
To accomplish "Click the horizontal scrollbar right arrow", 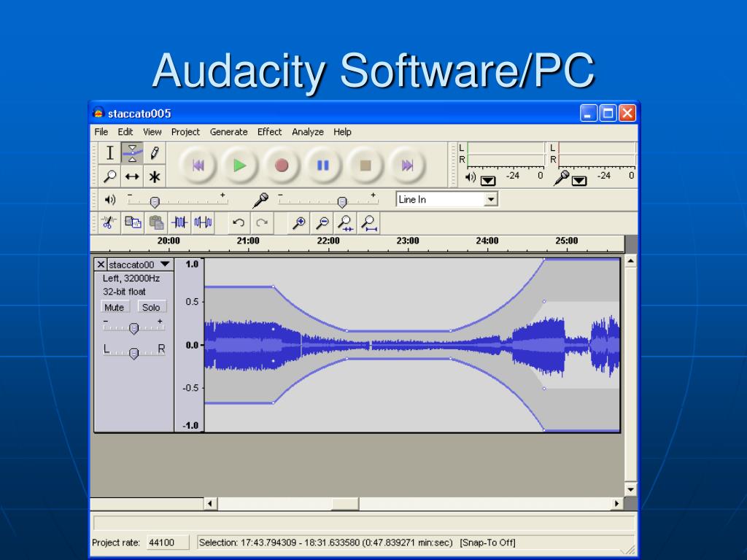I will 617,503.
